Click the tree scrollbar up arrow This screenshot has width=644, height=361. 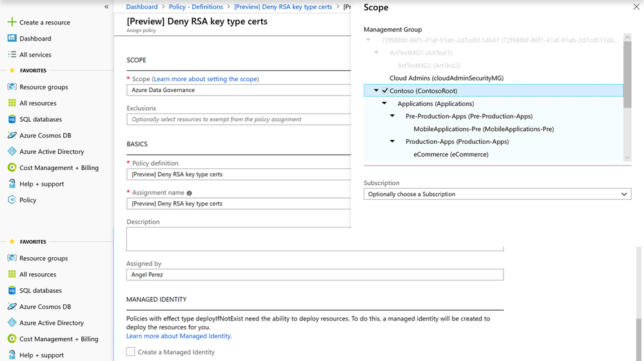coord(627,37)
